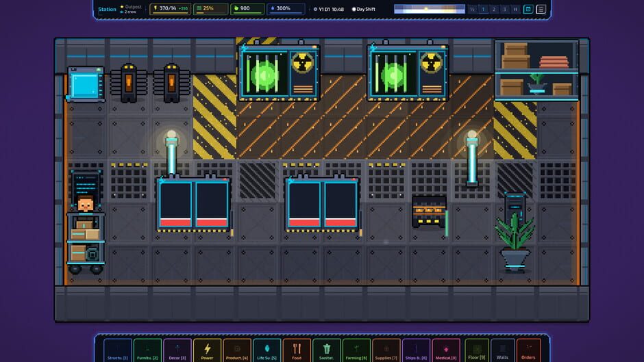644x362 pixels.
Task: Select the Life Support [5] droplet category
Action: point(267,351)
